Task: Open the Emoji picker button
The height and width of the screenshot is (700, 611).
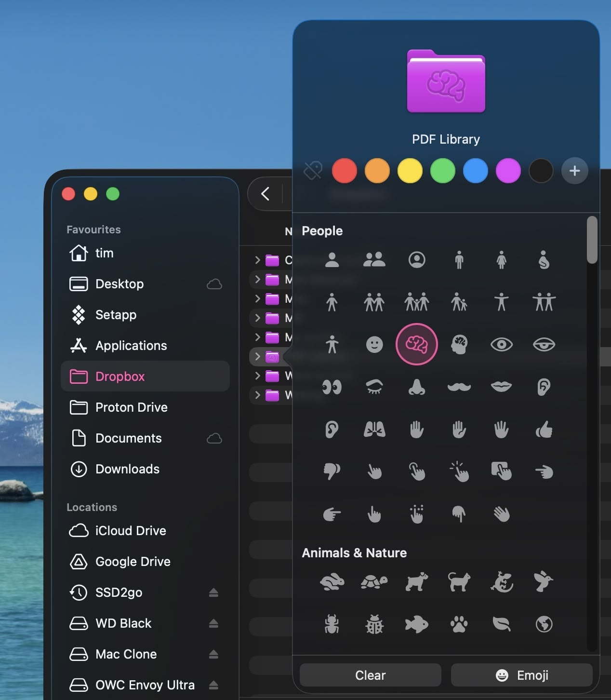Action: (x=521, y=675)
